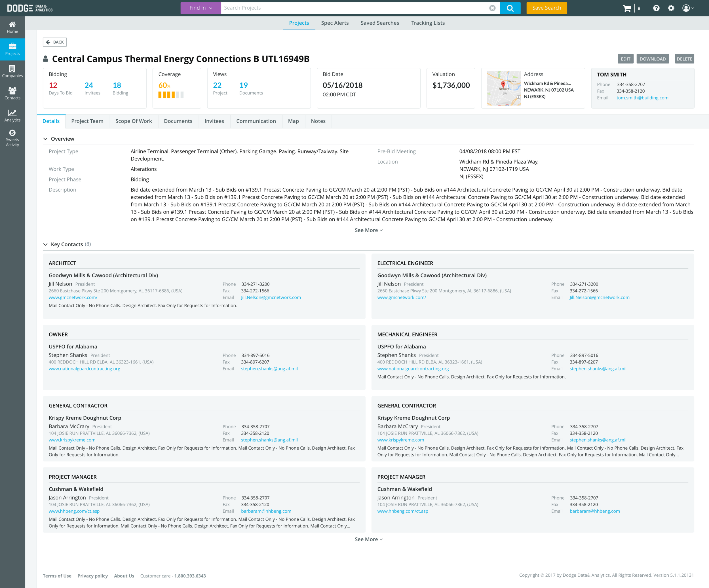Click the Newark map thumbnail
Image resolution: width=709 pixels, height=588 pixels.
tap(503, 88)
